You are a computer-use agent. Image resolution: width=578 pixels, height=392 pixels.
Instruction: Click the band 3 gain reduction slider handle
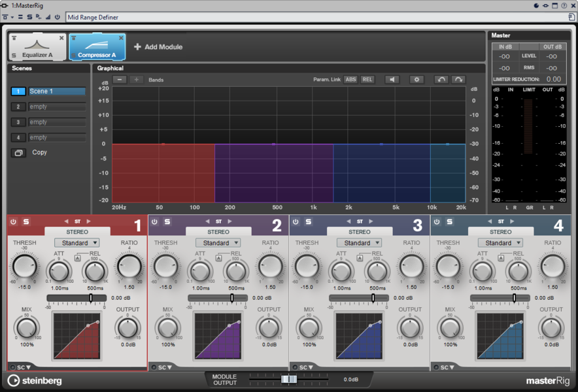(373, 298)
